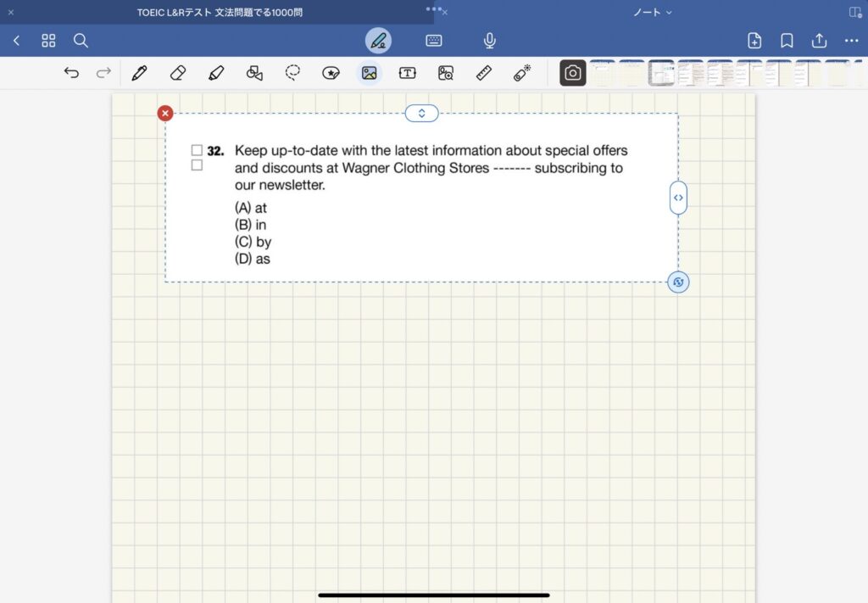Click the vertical resize handle on image top
This screenshot has height=603, width=868.
pos(422,113)
